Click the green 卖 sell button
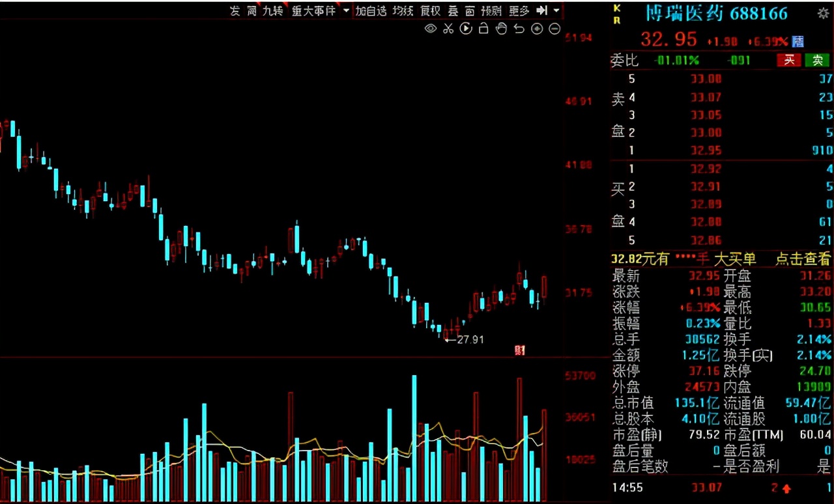 point(817,61)
